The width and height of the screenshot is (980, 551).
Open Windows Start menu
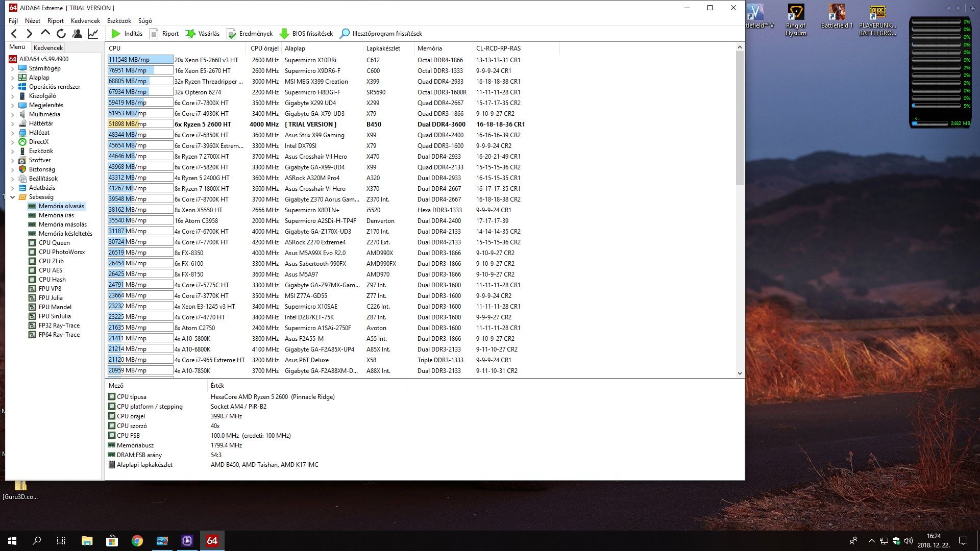[x=12, y=541]
